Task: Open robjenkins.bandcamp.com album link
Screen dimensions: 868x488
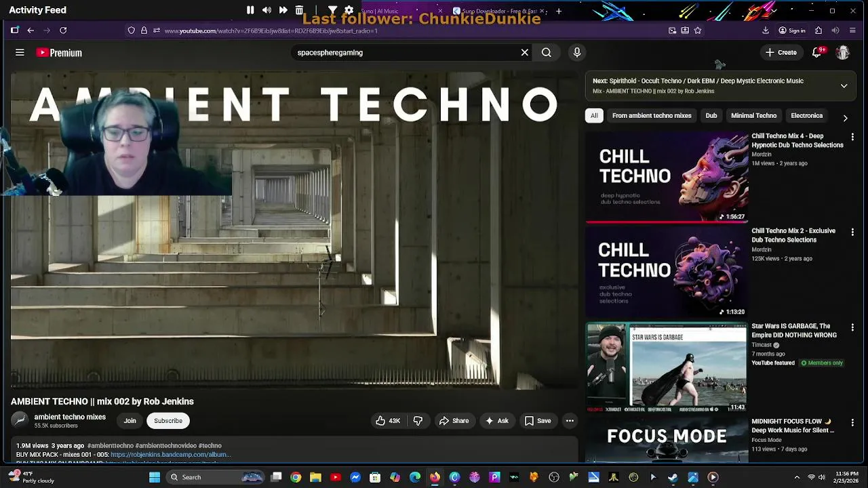Action: click(171, 455)
